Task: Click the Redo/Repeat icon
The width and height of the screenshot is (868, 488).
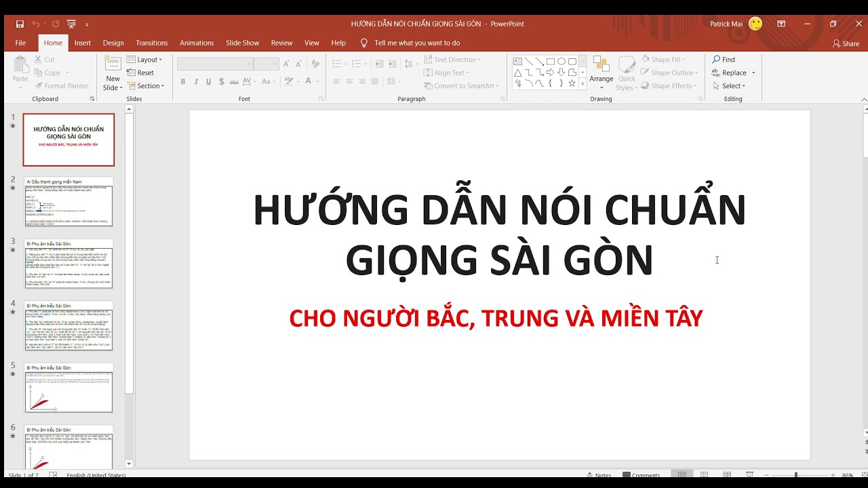Action: pyautogui.click(x=56, y=24)
